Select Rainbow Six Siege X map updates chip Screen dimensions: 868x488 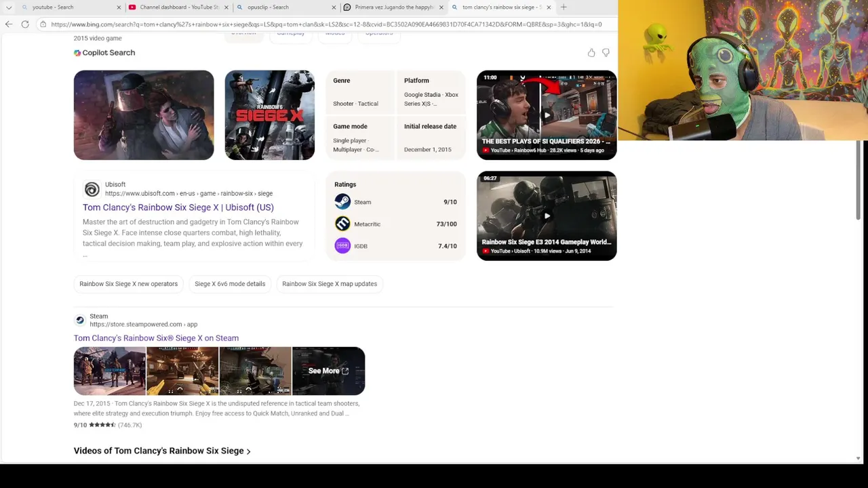[330, 284]
